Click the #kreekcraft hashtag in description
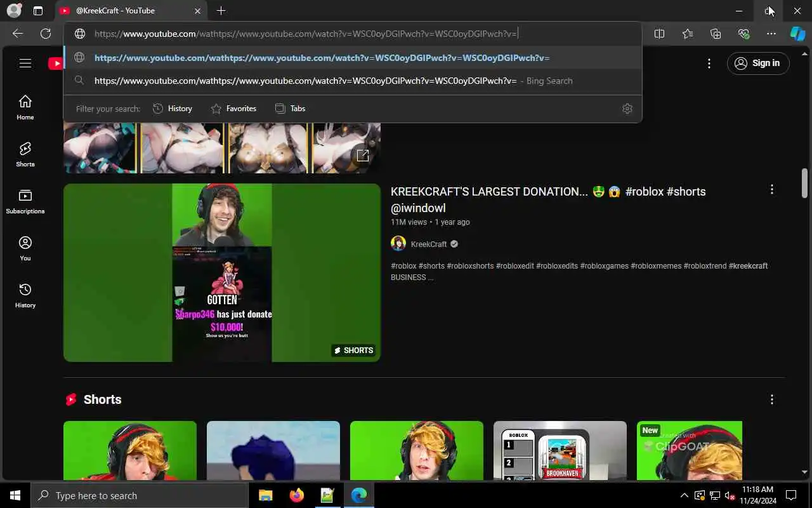 pos(749,266)
